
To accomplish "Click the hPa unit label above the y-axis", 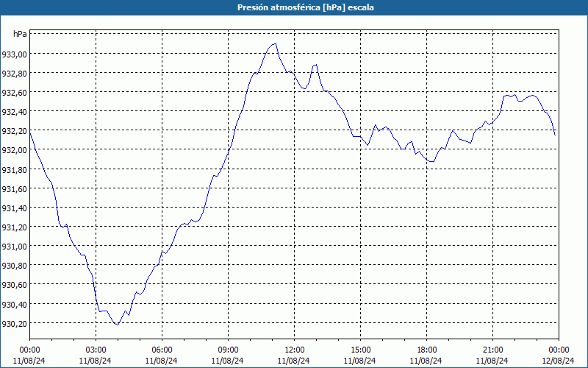I will [20, 35].
